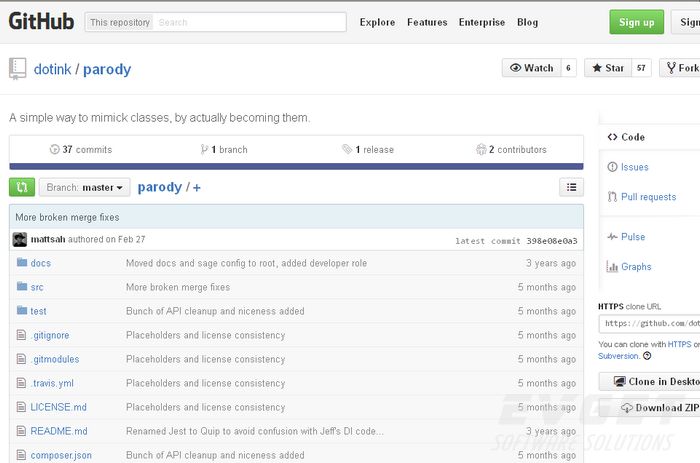Click the Pull requests sidebar icon
The height and width of the screenshot is (463, 700).
click(x=612, y=196)
